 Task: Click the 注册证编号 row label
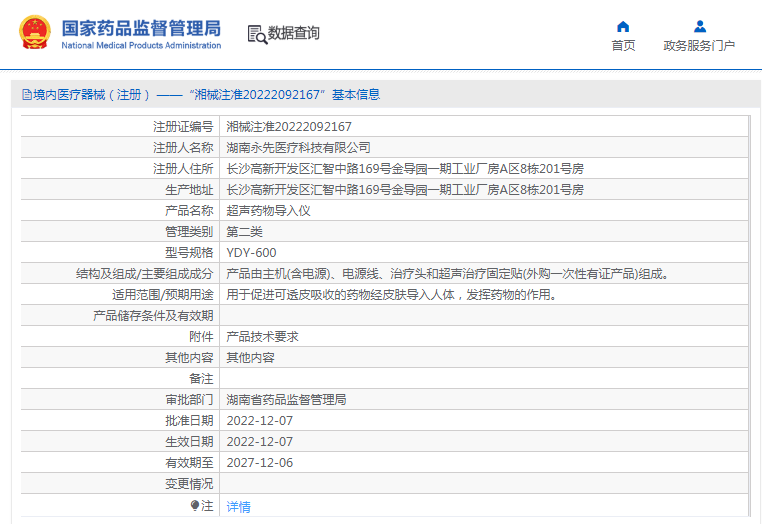183,126
